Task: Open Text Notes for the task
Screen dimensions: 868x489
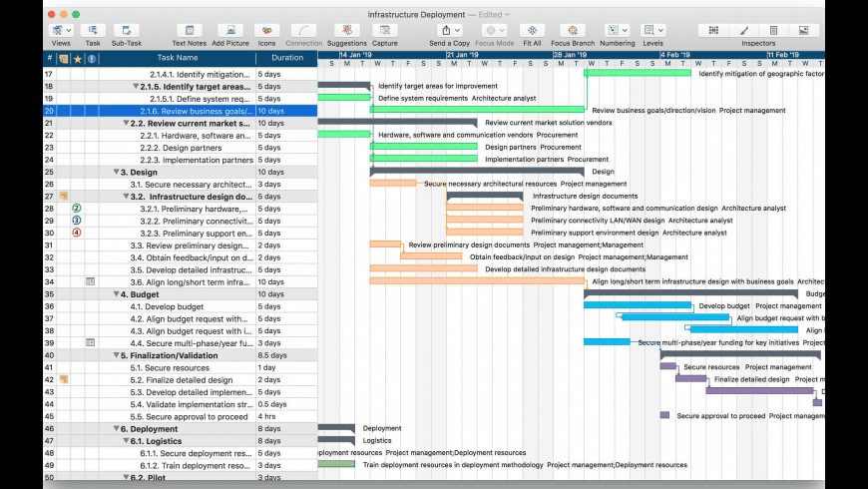Action: [x=190, y=31]
